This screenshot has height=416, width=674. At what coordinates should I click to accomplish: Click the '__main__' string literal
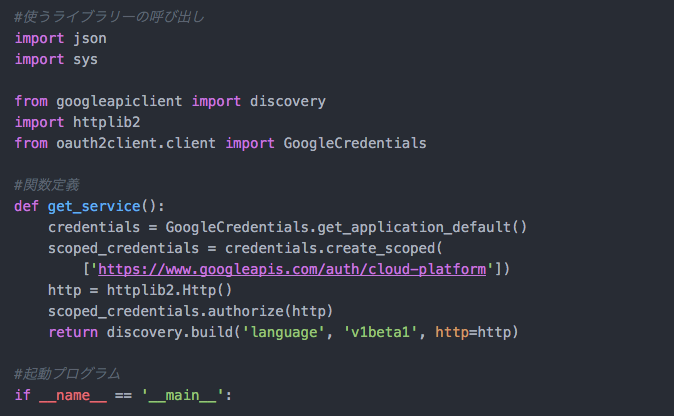point(182,396)
